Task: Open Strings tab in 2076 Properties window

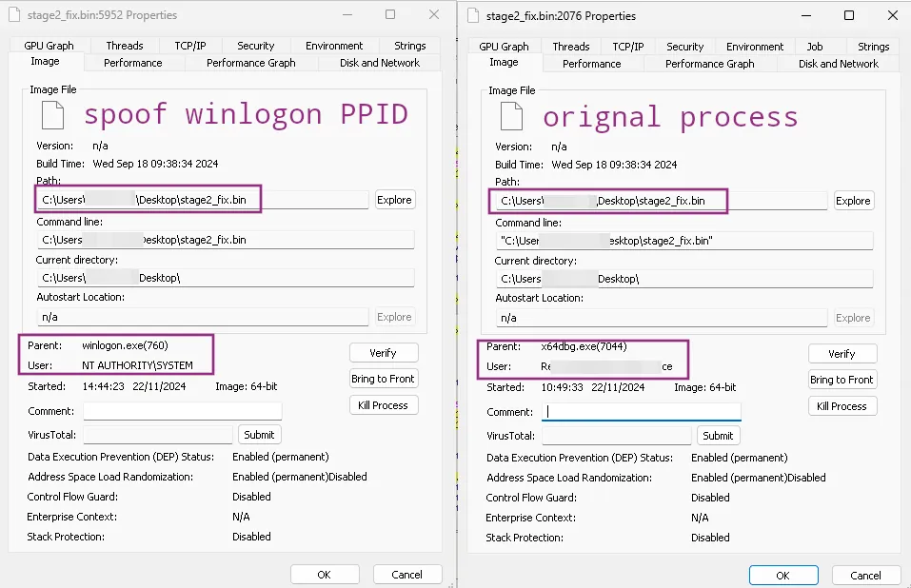Action: point(873,47)
